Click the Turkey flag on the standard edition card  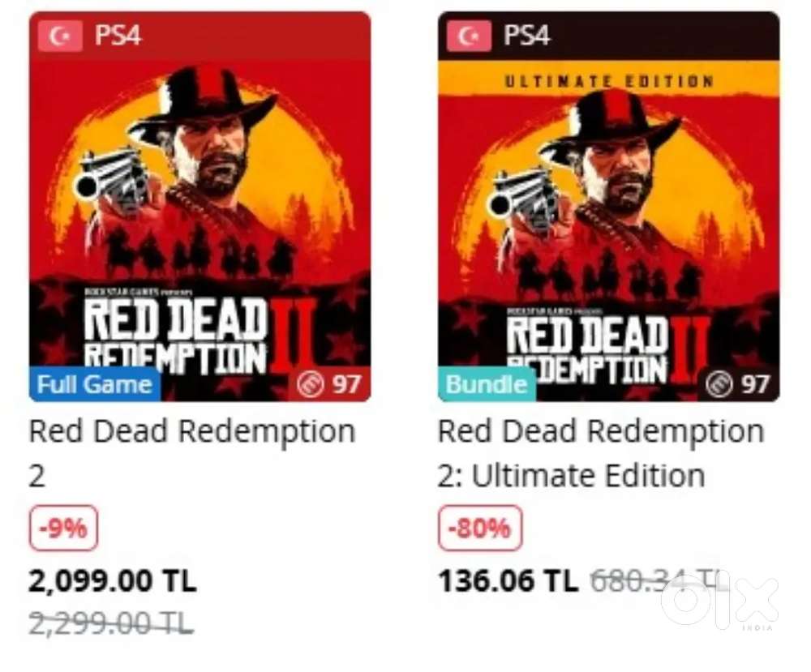(60, 37)
